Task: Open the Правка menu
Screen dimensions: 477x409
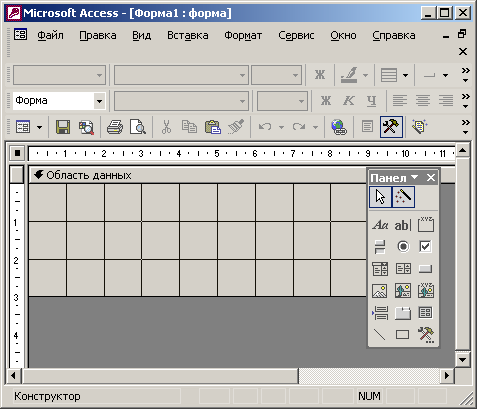Action: point(98,35)
